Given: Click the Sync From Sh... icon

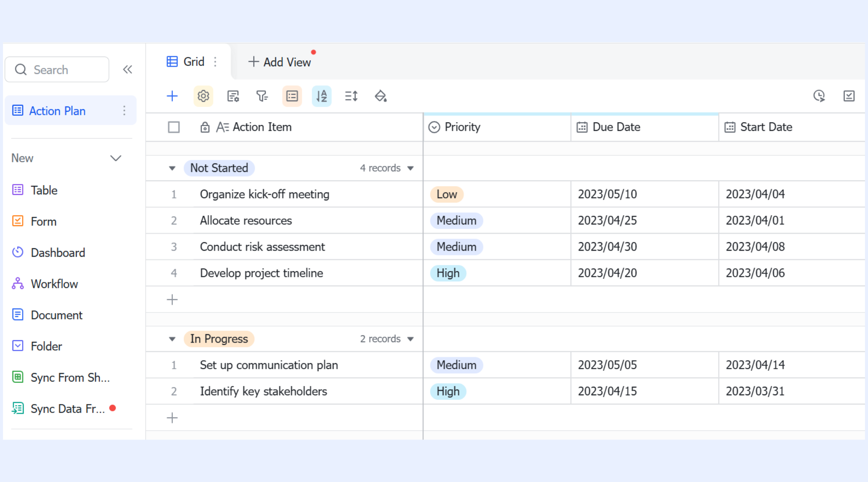Looking at the screenshot, I should [18, 377].
